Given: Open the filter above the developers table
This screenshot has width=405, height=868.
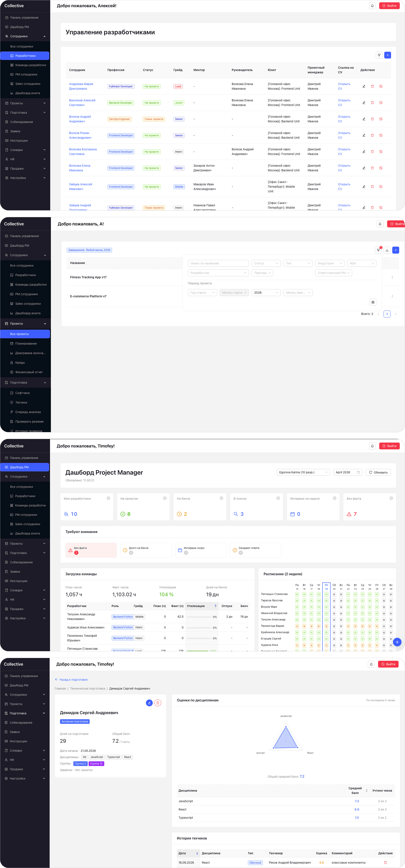Looking at the screenshot, I should 379,55.
